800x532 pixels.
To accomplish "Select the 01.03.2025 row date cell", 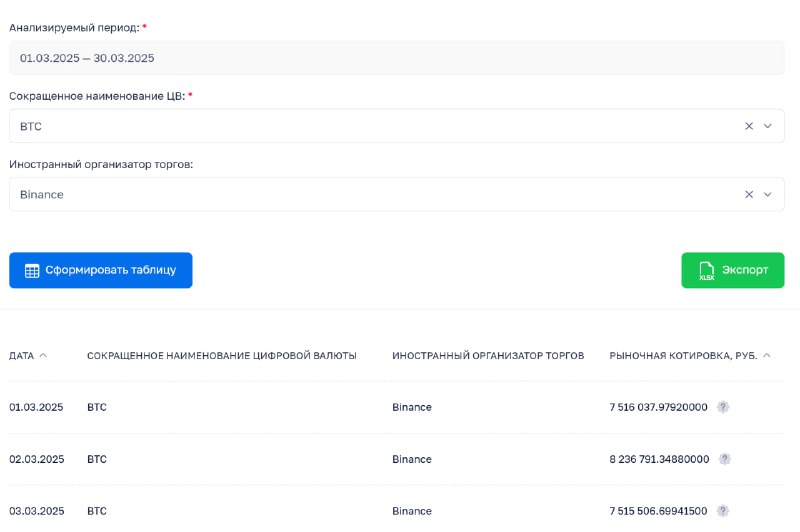I will pyautogui.click(x=36, y=407).
